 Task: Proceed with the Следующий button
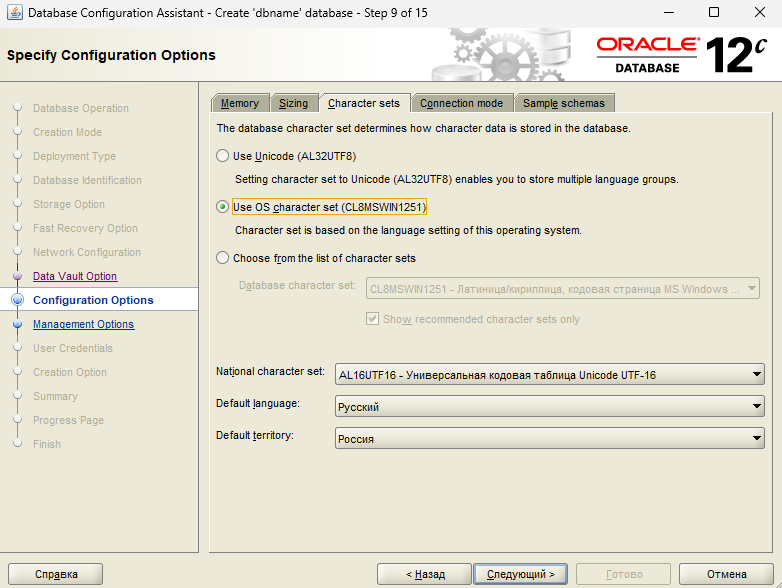pos(521,574)
